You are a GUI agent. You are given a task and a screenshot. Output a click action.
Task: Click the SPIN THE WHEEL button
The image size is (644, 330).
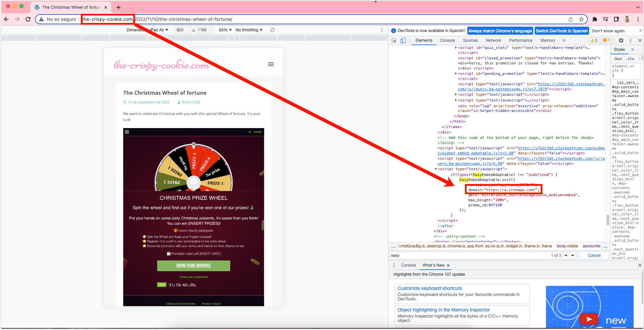click(194, 266)
